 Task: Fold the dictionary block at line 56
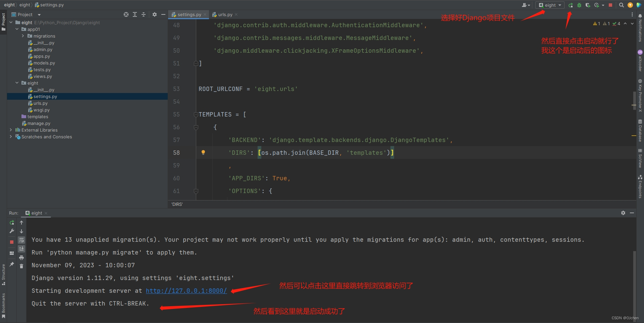(196, 127)
